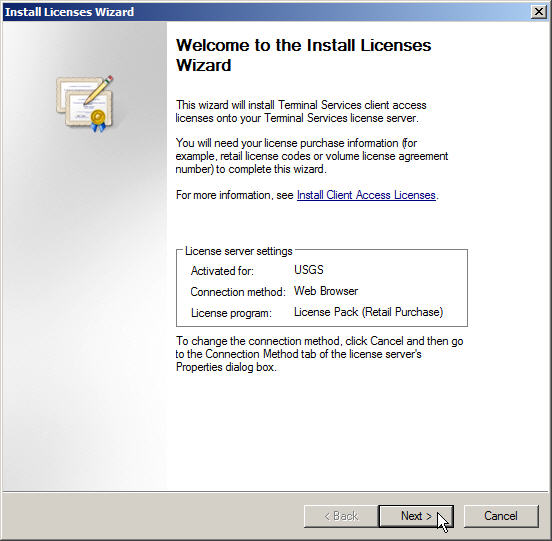Viewport: 552px width, 541px height.
Task: Click the License server settings group title
Action: [238, 251]
